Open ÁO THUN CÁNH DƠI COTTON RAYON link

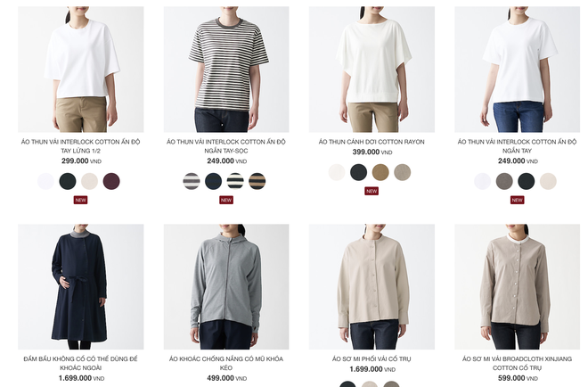coord(372,142)
